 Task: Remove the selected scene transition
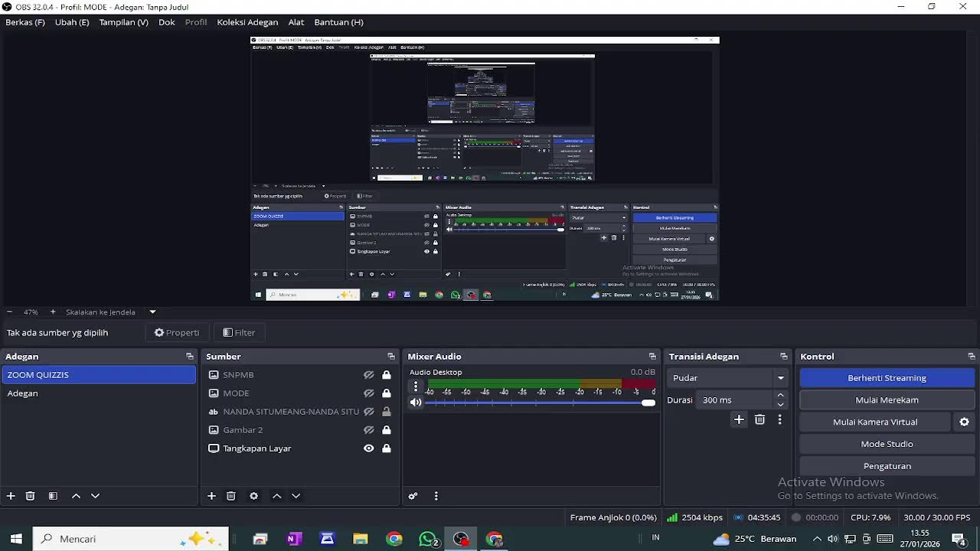click(x=759, y=419)
